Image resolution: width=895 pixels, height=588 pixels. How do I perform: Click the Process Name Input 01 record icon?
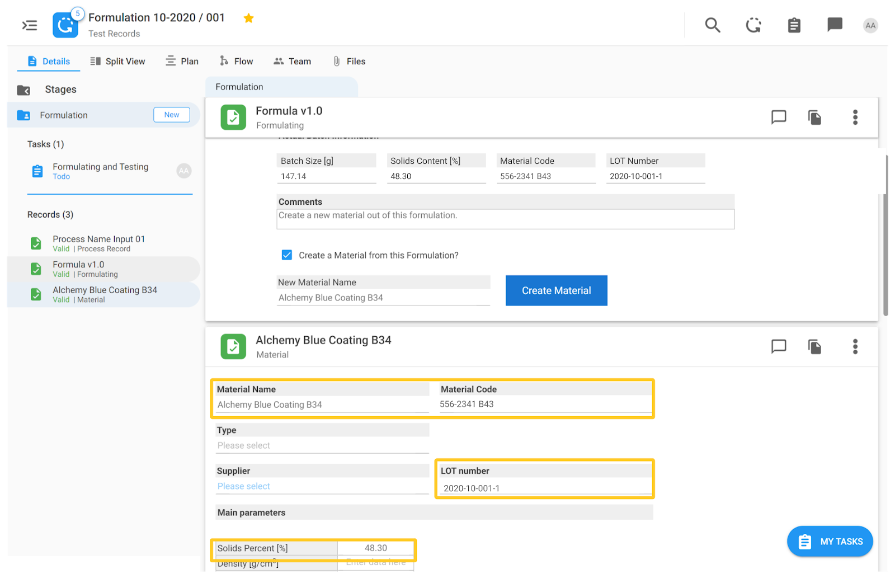point(36,243)
